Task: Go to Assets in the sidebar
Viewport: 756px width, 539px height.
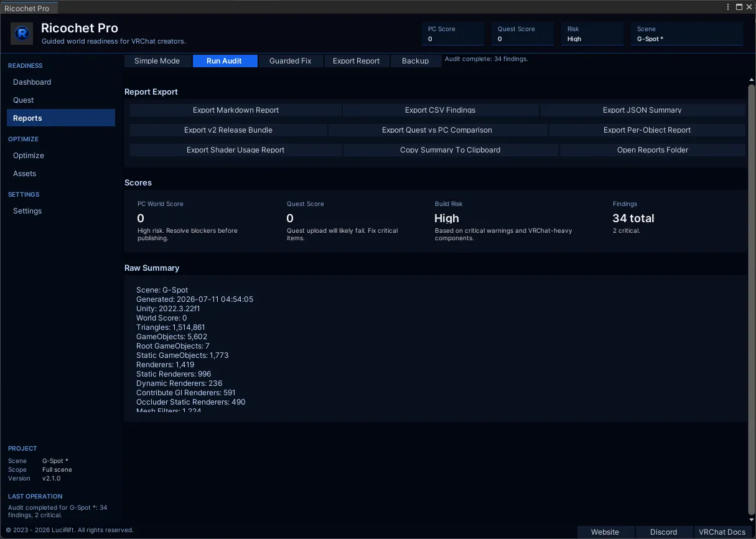Action: 60,174
